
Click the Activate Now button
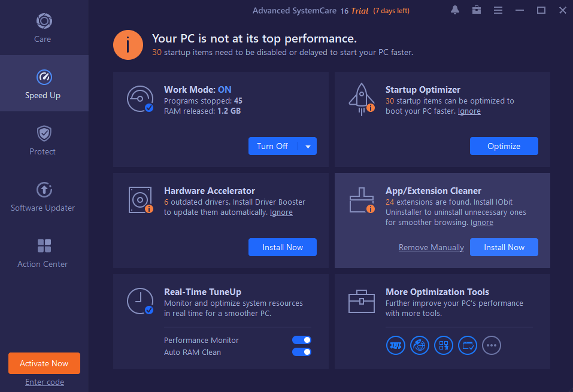(x=44, y=363)
